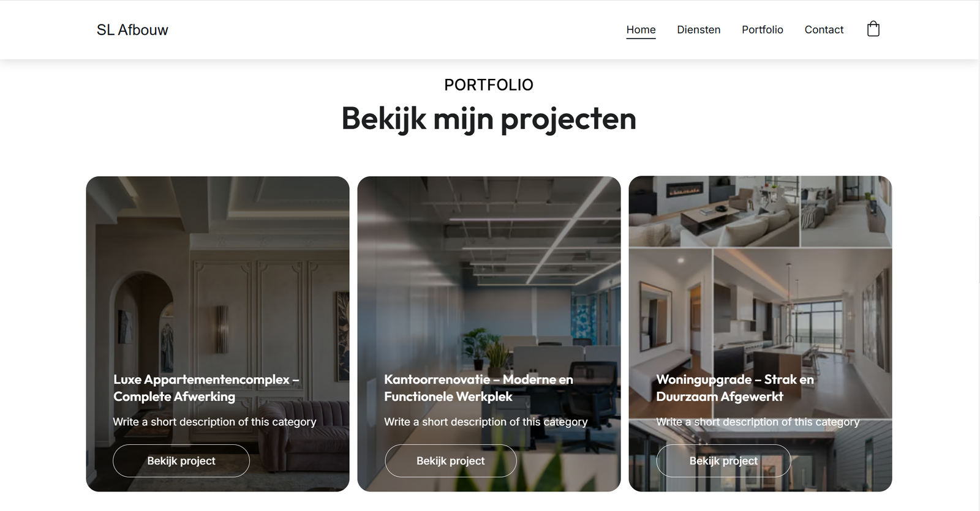
Task: Select the Woningupgrade card title
Action: [735, 388]
